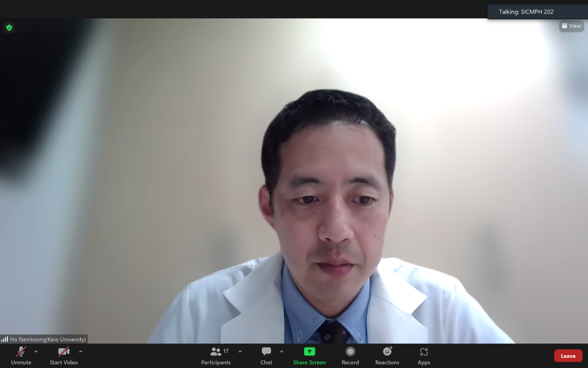Click the green encryption shield icon
588x368 pixels.
(x=9, y=28)
